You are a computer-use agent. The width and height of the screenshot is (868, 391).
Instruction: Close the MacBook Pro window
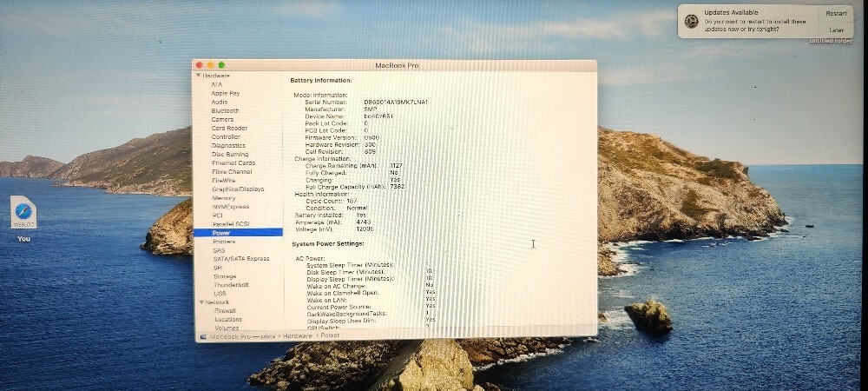click(200, 65)
